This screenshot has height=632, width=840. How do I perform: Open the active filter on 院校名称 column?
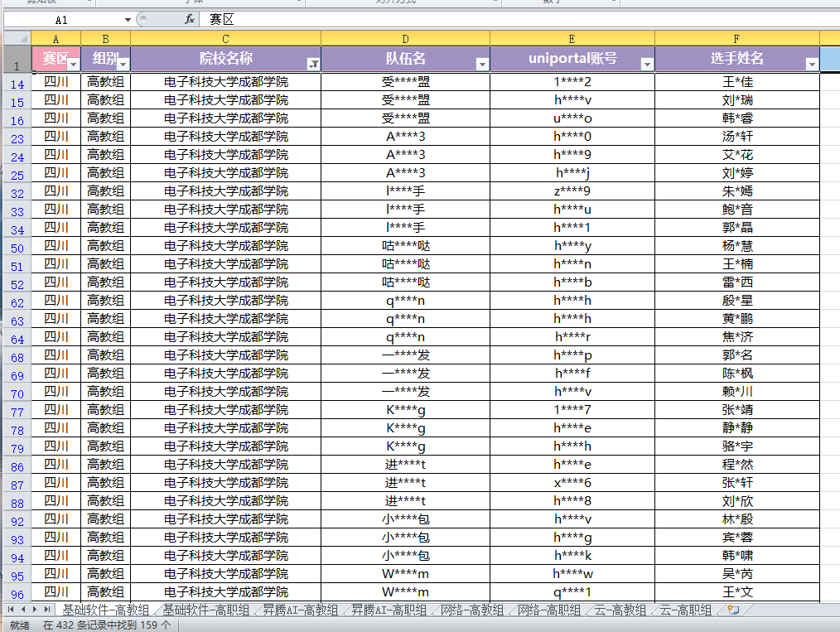point(313,64)
